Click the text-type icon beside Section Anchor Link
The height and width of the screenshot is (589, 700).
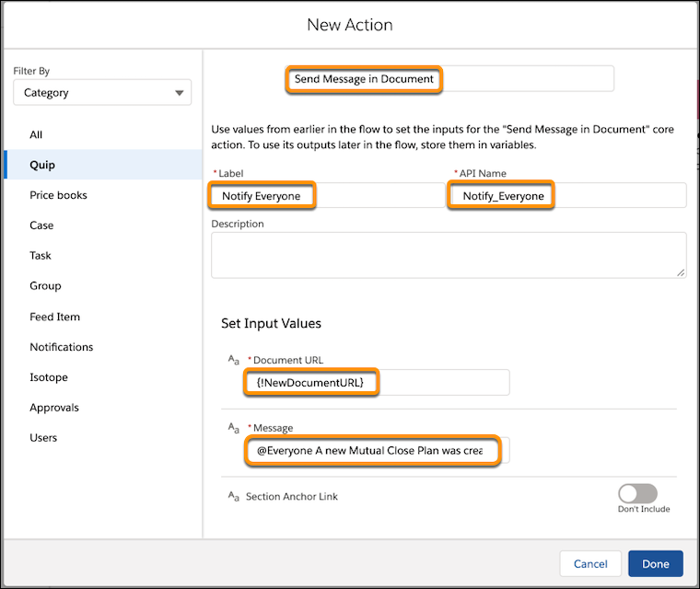click(x=234, y=496)
